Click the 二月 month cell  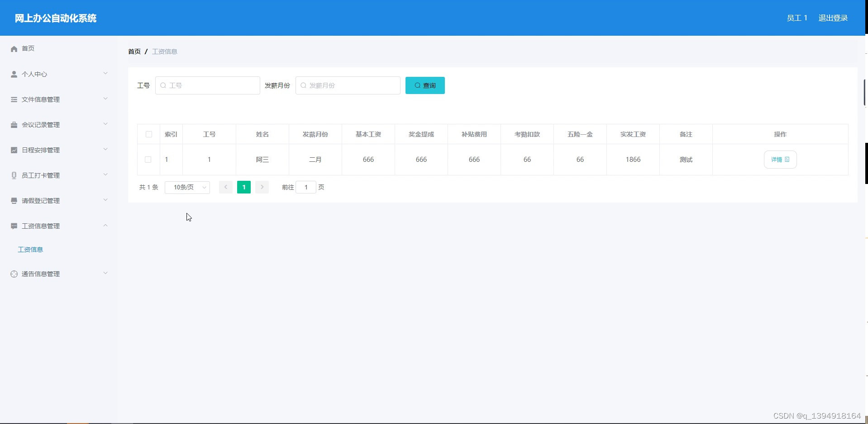click(x=315, y=160)
